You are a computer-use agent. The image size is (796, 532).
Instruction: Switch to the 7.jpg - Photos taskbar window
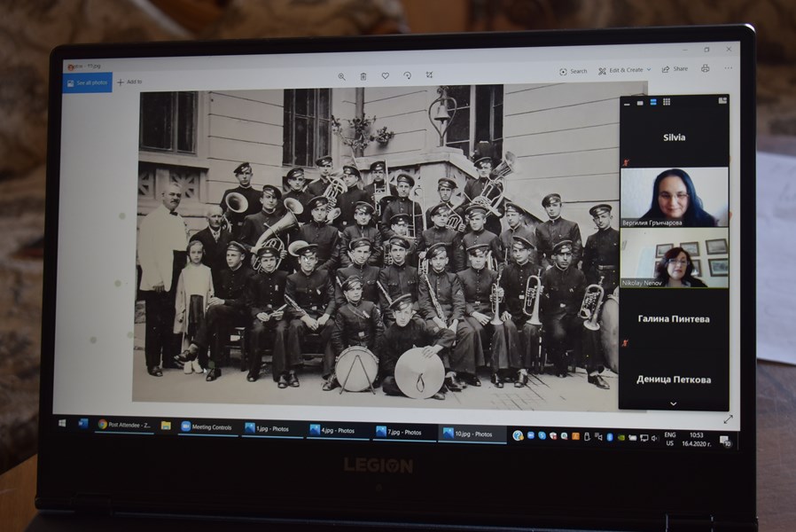click(404, 432)
